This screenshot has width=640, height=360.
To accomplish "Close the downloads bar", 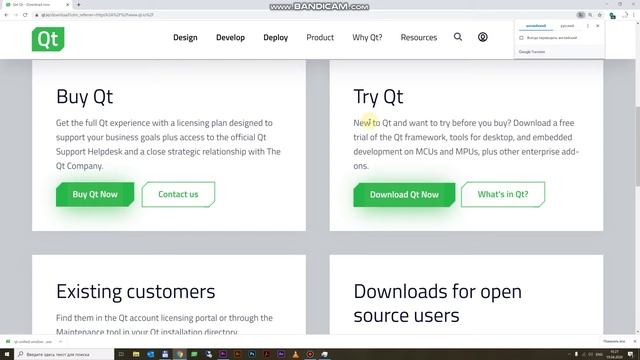I will pos(634,341).
